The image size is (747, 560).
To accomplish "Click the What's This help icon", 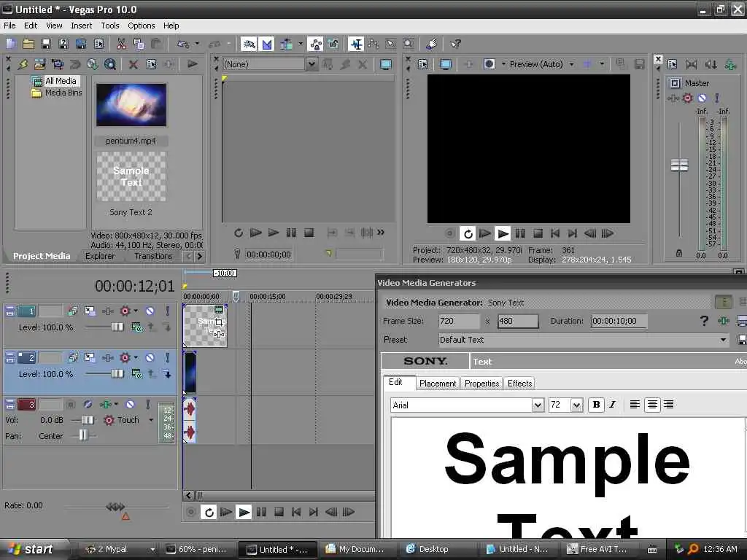I will click(x=455, y=44).
